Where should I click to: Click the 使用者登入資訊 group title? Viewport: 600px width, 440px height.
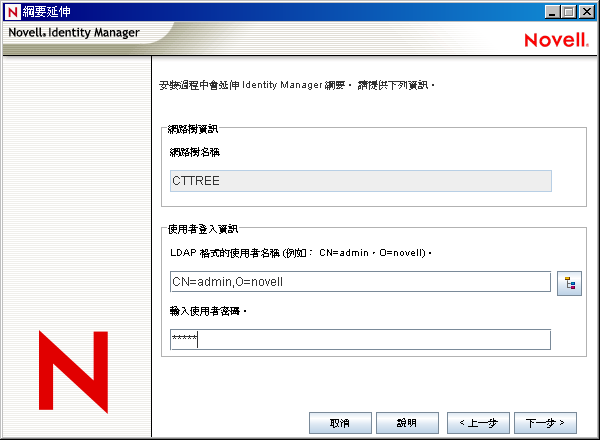(203, 229)
